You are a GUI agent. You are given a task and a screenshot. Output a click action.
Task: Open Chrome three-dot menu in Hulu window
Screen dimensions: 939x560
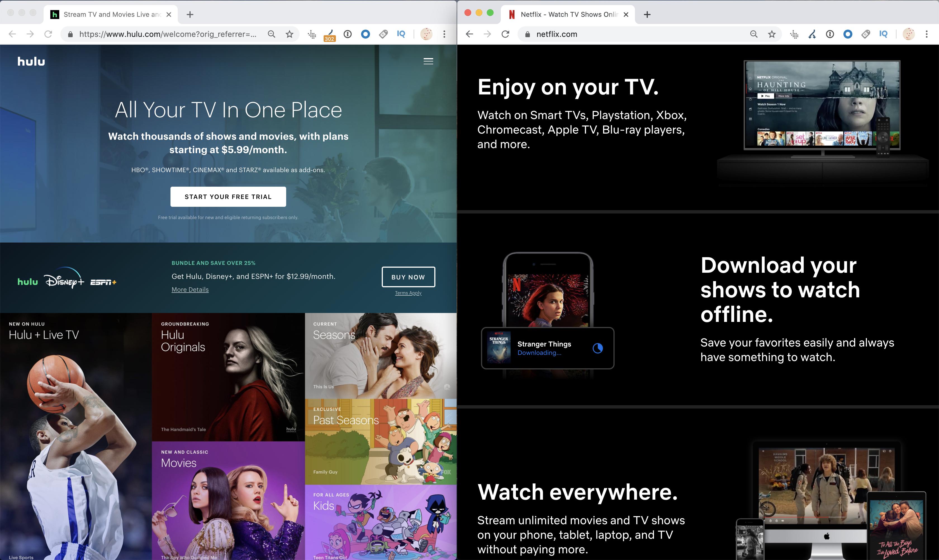point(444,34)
